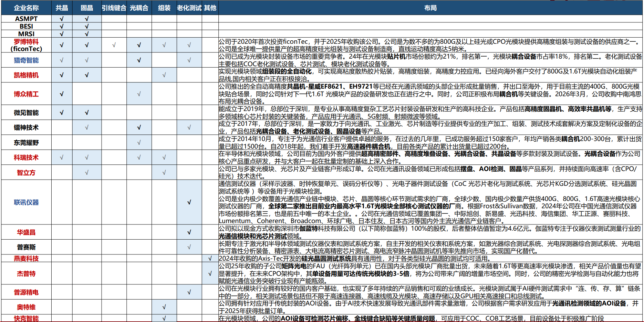Select the 老化测试 checkmark in the 普源精电 row
Screen dimensions: 644x322
pyautogui.click(x=189, y=292)
